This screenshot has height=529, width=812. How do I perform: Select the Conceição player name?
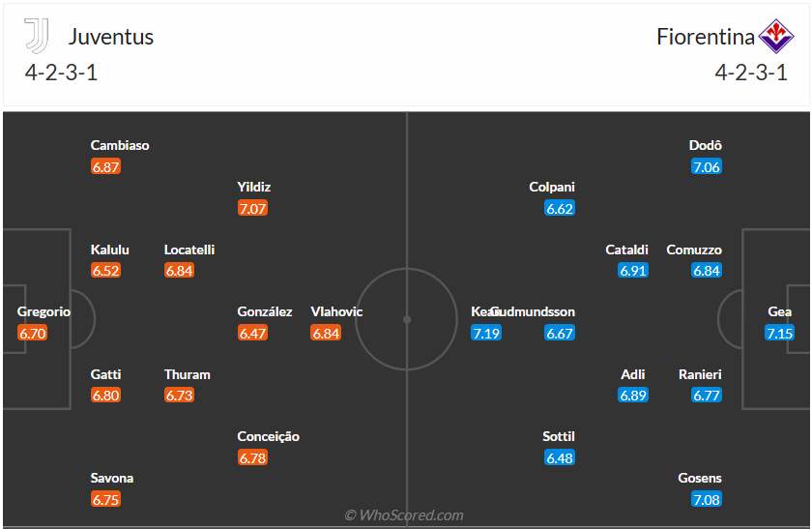(269, 436)
